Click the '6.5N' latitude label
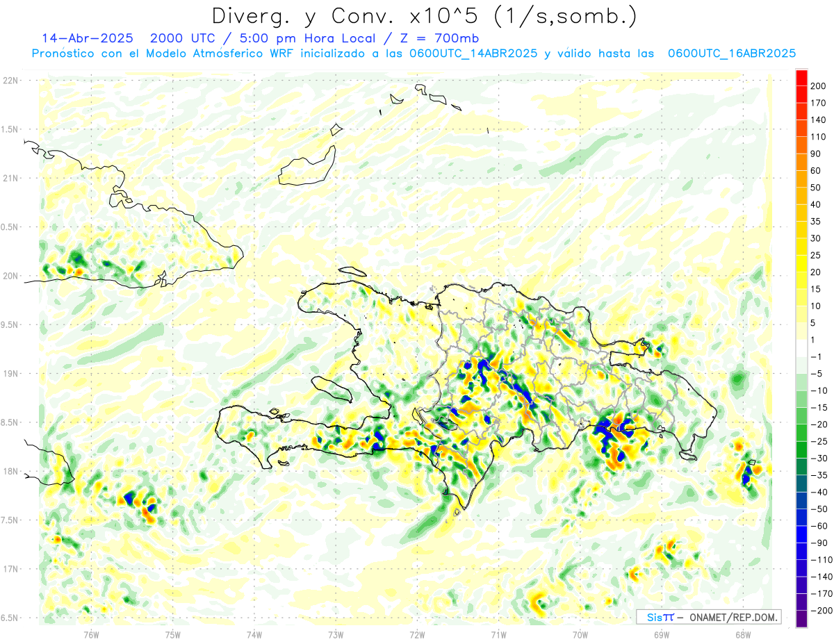This screenshot has height=644, width=834. (10, 618)
